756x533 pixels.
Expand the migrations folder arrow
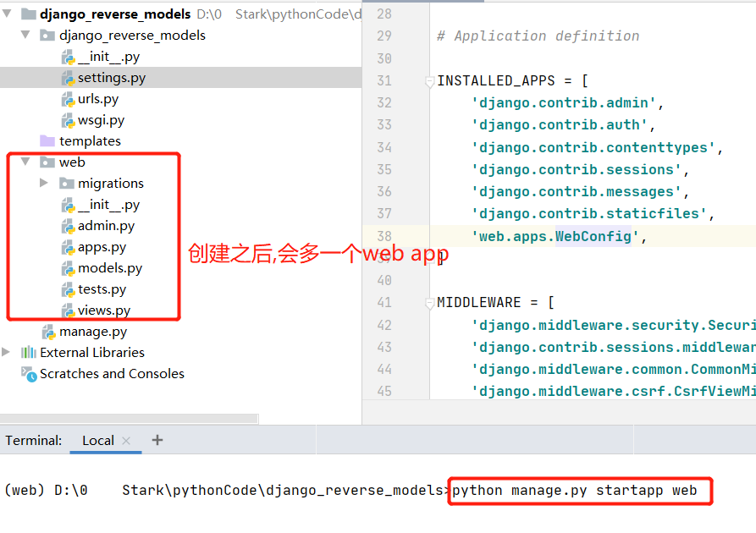tap(44, 183)
